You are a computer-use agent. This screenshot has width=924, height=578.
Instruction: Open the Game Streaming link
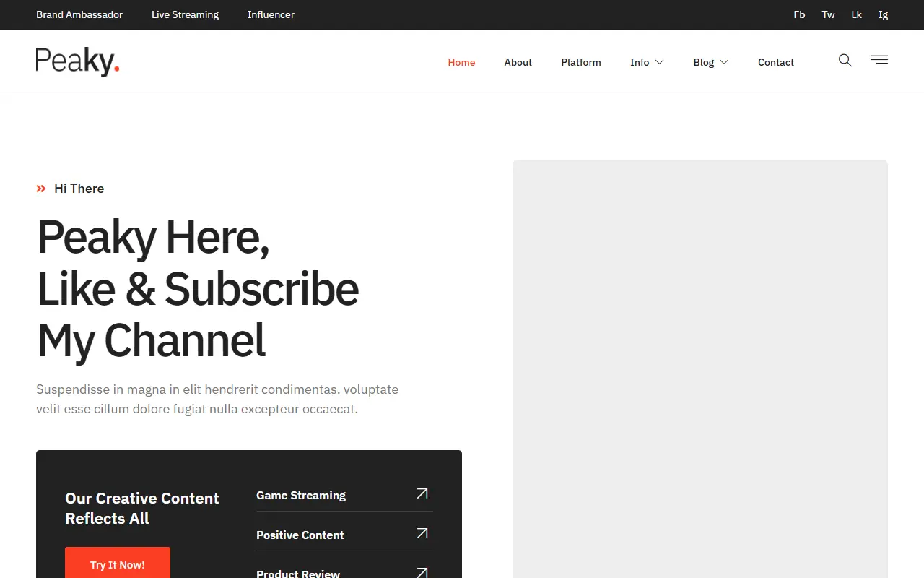pos(301,495)
